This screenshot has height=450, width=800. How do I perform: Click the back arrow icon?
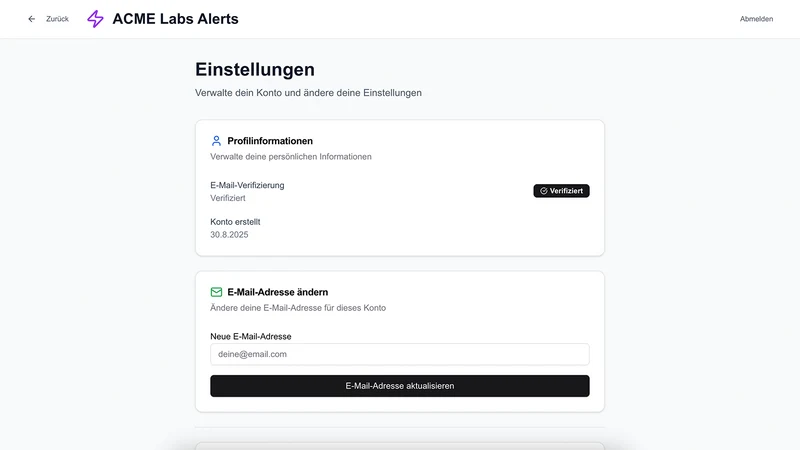pyautogui.click(x=32, y=19)
